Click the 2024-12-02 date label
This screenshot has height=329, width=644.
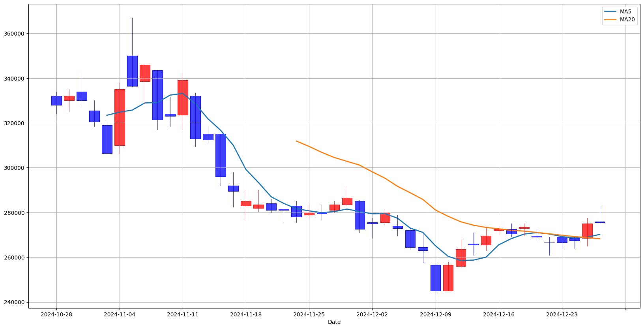pyautogui.click(x=372, y=315)
